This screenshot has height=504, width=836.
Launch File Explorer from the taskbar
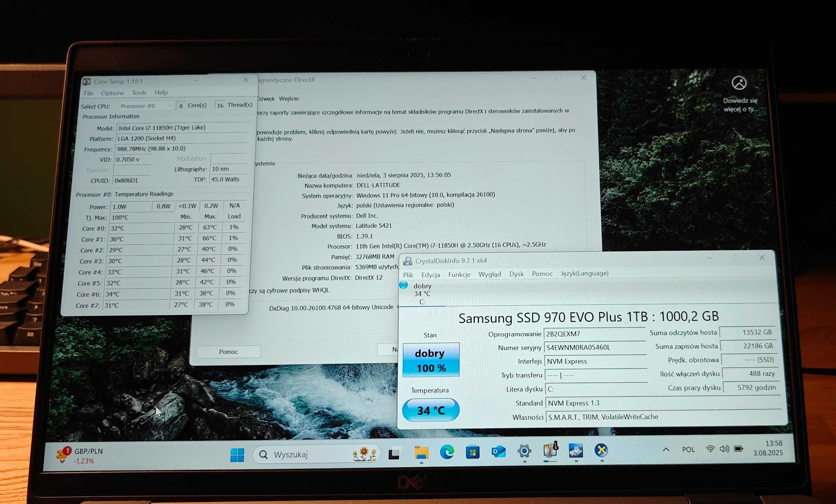(x=421, y=453)
